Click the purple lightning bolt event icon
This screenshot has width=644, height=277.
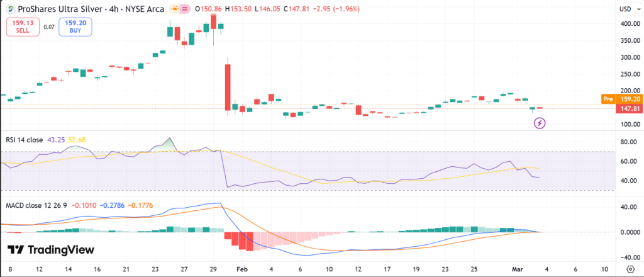click(x=539, y=123)
